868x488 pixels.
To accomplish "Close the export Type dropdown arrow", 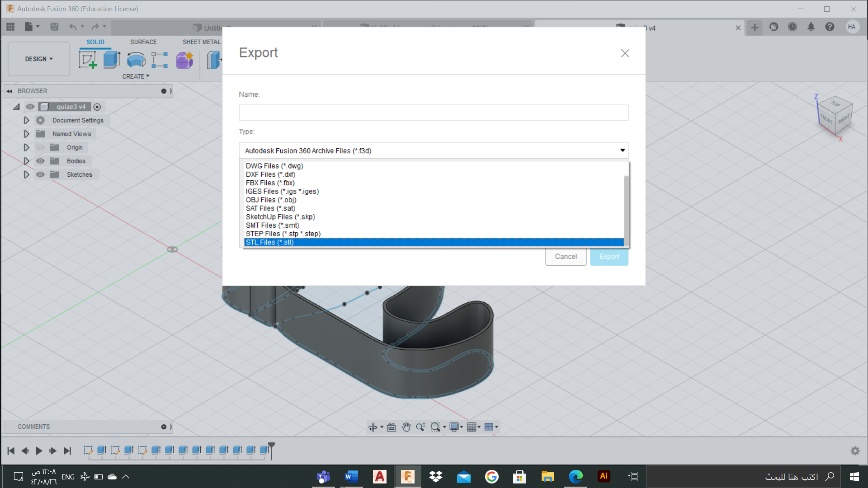I will click(622, 150).
